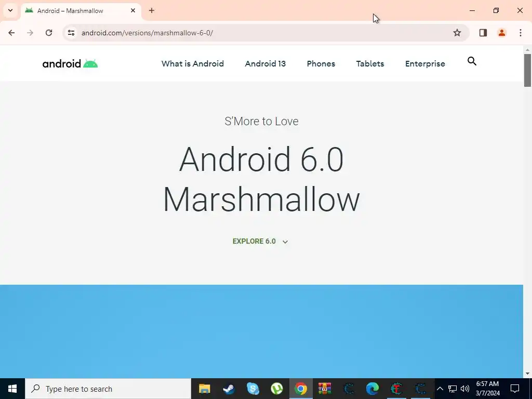The image size is (532, 399).
Task: Open Chrome's three-dot menu
Action: click(521, 33)
